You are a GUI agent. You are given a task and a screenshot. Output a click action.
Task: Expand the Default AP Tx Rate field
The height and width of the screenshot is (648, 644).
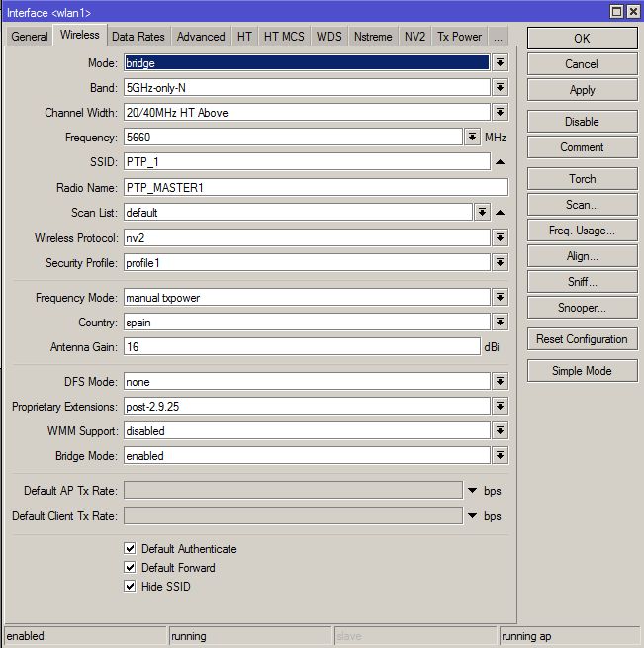(473, 490)
